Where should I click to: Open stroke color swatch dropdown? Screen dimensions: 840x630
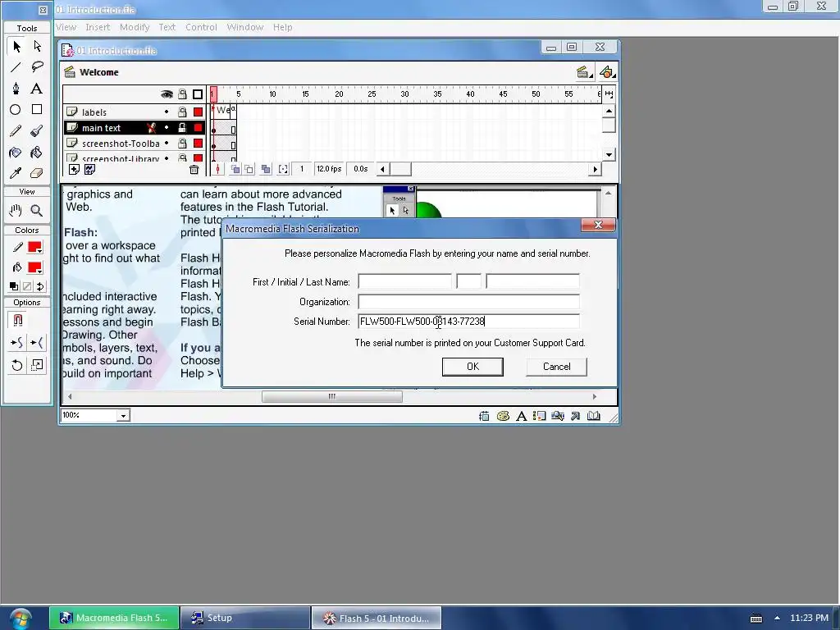[34, 248]
